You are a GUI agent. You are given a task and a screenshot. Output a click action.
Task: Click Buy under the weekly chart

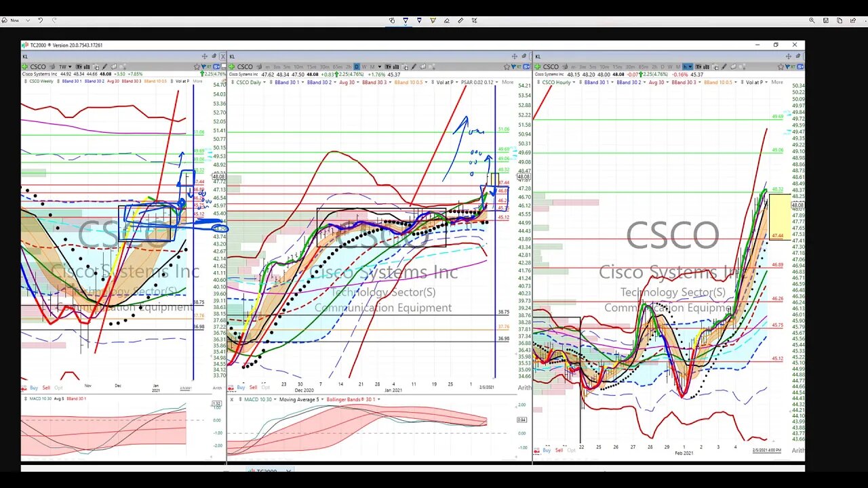coord(34,388)
